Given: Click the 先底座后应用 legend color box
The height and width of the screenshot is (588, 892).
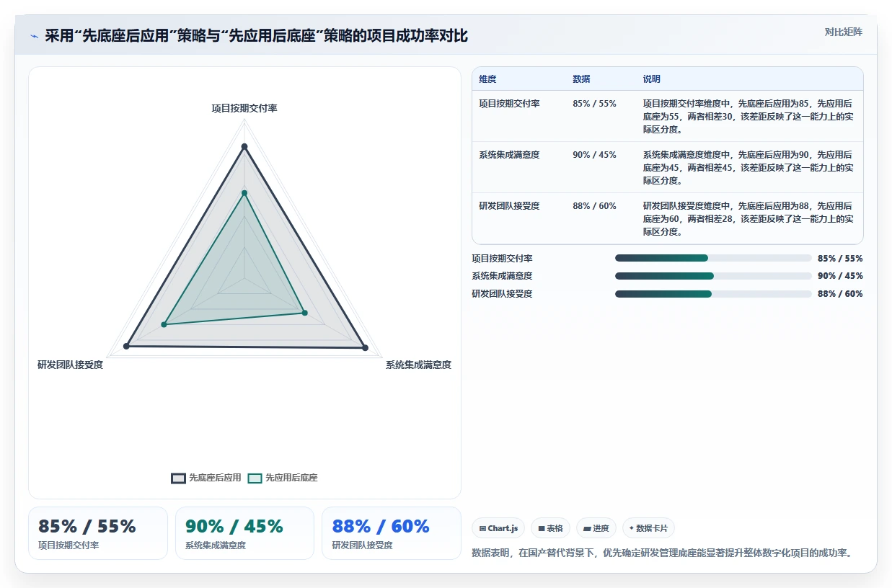Looking at the screenshot, I should pyautogui.click(x=178, y=478).
